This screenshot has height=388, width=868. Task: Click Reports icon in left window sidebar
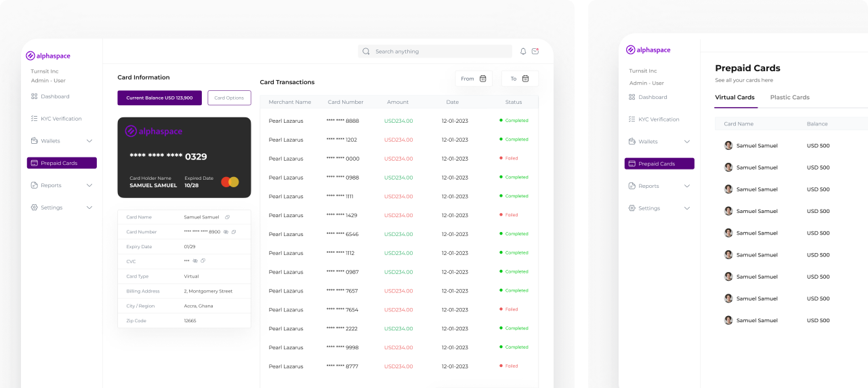35,185
